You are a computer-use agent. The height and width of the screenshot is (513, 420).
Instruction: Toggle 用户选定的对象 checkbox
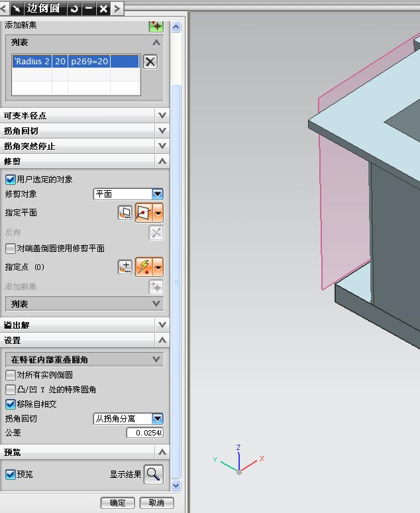[11, 180]
